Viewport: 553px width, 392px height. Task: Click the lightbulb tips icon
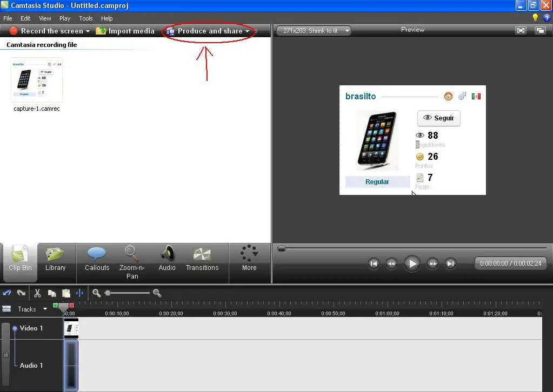click(535, 18)
